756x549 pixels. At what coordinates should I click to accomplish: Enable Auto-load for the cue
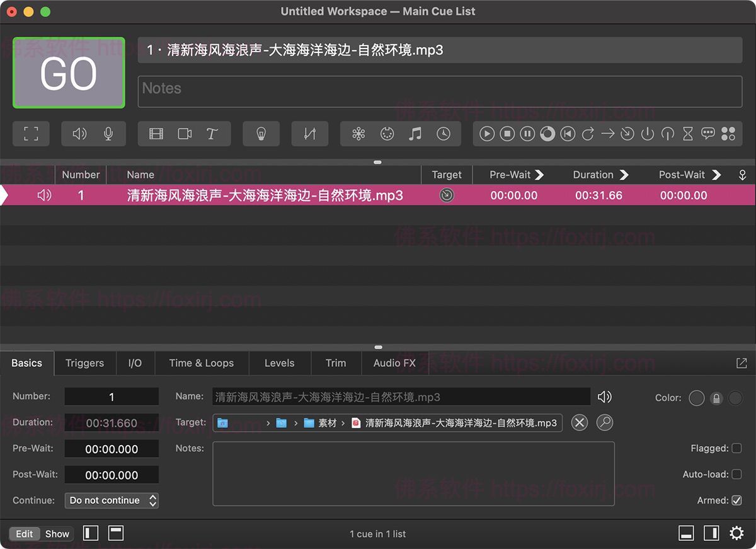click(x=736, y=474)
